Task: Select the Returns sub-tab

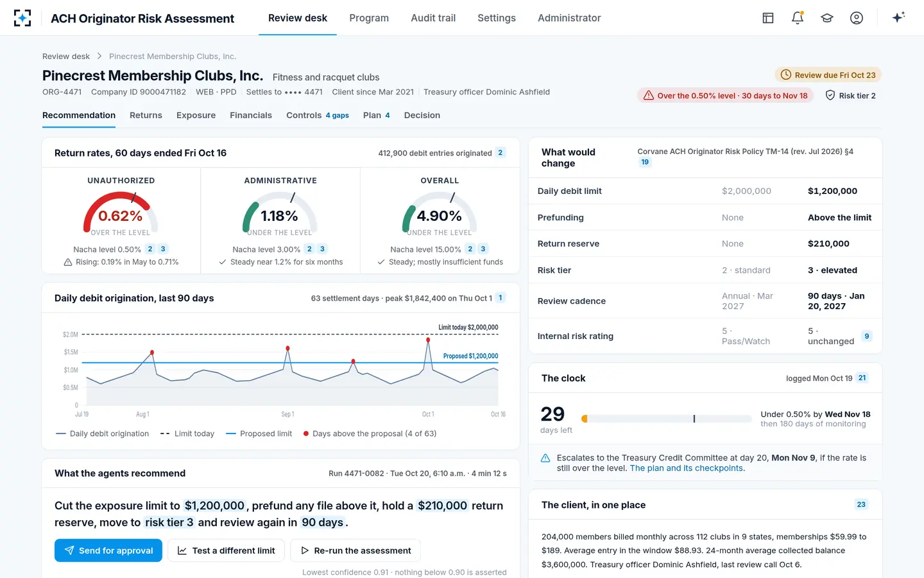Action: click(x=146, y=116)
